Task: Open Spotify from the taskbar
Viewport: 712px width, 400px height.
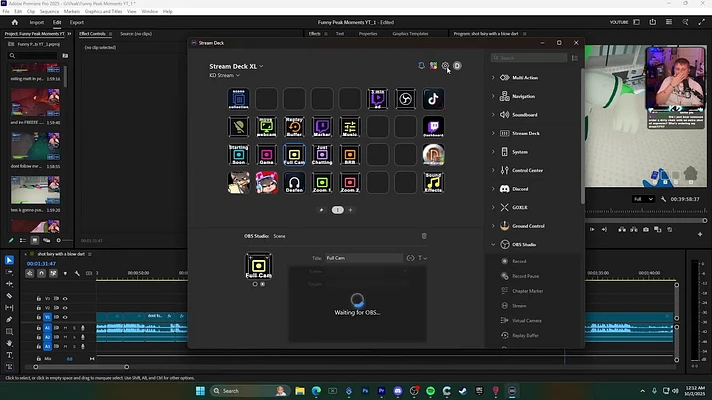Action: (430, 391)
